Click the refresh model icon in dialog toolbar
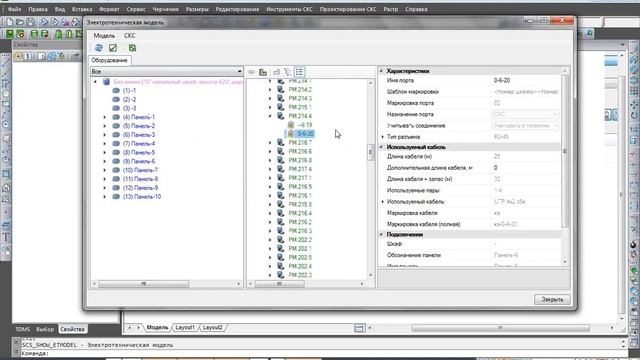Image resolution: width=640 pixels, height=360 pixels. [x=99, y=48]
